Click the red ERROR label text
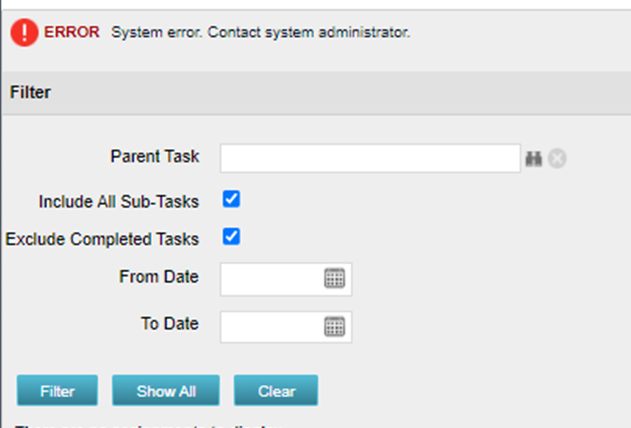Viewport: 631px width, 428px height. 72,32
